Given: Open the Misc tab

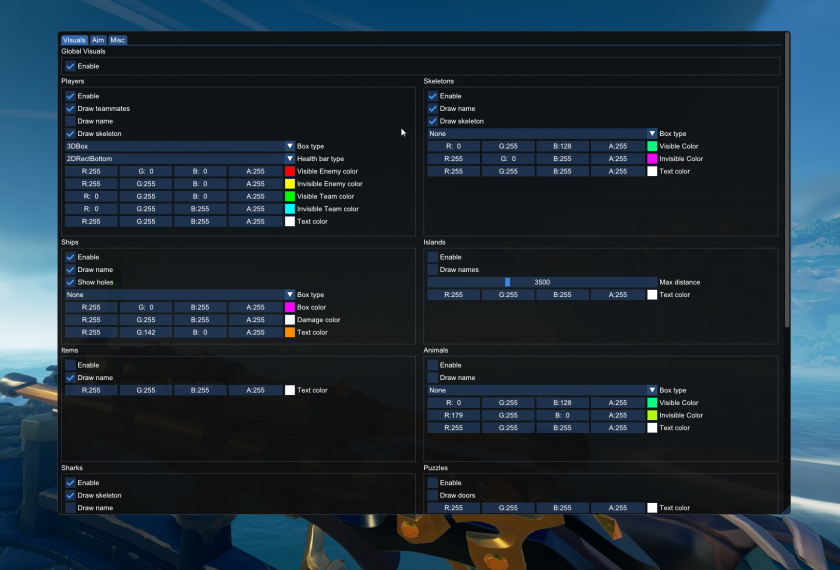Looking at the screenshot, I should point(118,40).
